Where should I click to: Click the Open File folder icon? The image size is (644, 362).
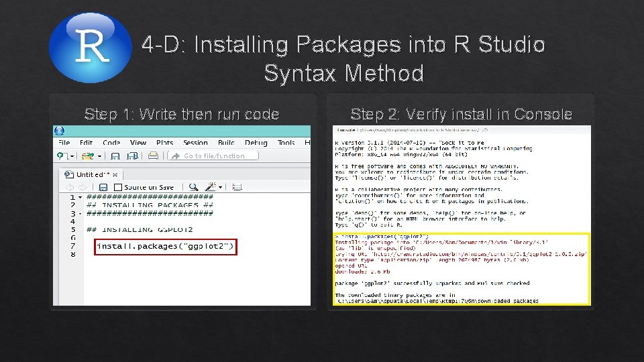[87, 156]
